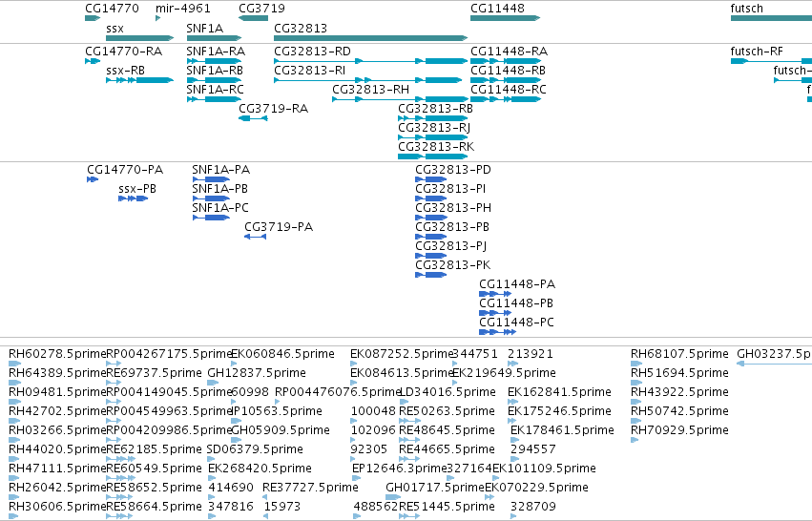
Task: Select the CG32813-PD protein label
Action: pos(453,170)
